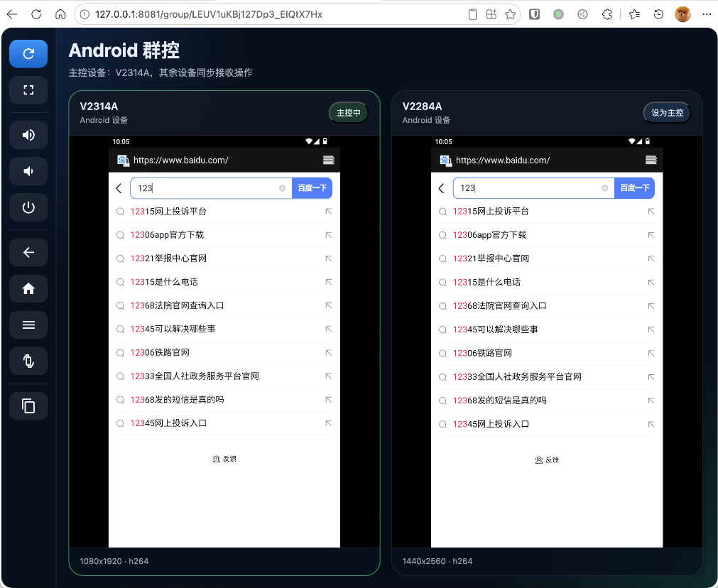
Task: Select 12315网上投诉平台 suggestion on V2314A
Action: (x=224, y=212)
